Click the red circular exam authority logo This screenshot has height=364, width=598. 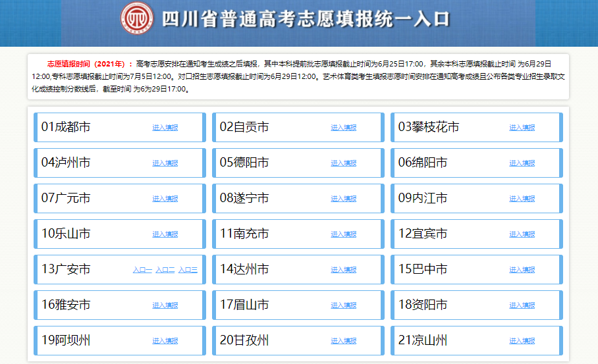(137, 18)
